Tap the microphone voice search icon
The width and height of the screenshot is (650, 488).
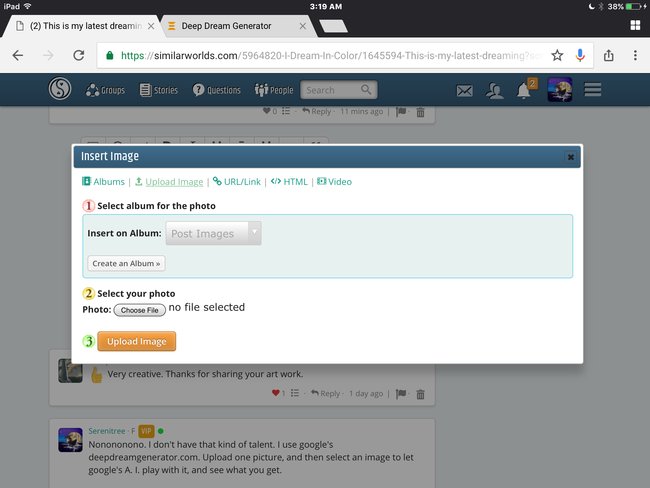click(x=580, y=55)
